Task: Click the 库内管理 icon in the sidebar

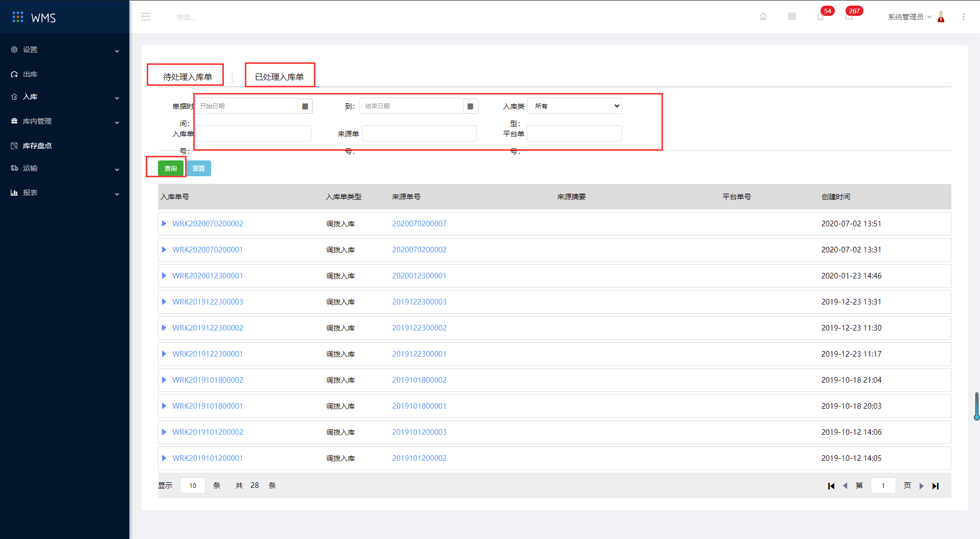Action: pos(14,121)
